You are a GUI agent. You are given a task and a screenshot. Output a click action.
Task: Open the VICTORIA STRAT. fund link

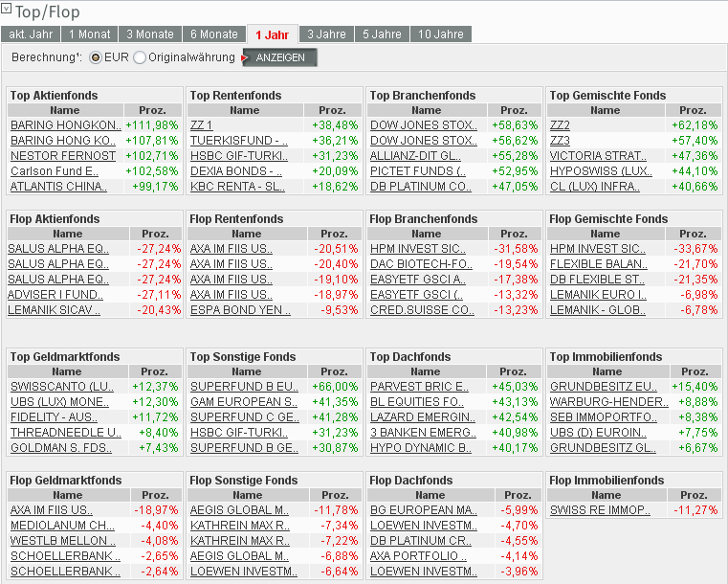[x=598, y=155]
